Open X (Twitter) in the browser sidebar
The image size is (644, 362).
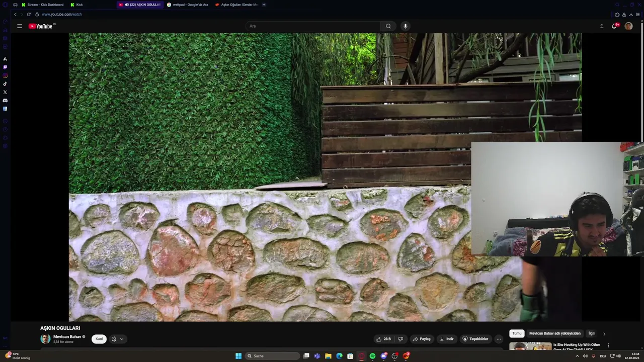tap(5, 92)
